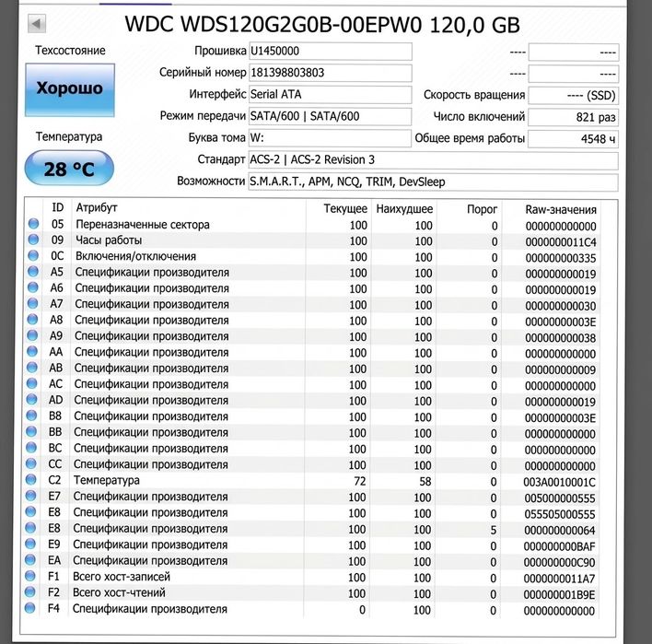Click raw value 000000000064

click(560, 531)
